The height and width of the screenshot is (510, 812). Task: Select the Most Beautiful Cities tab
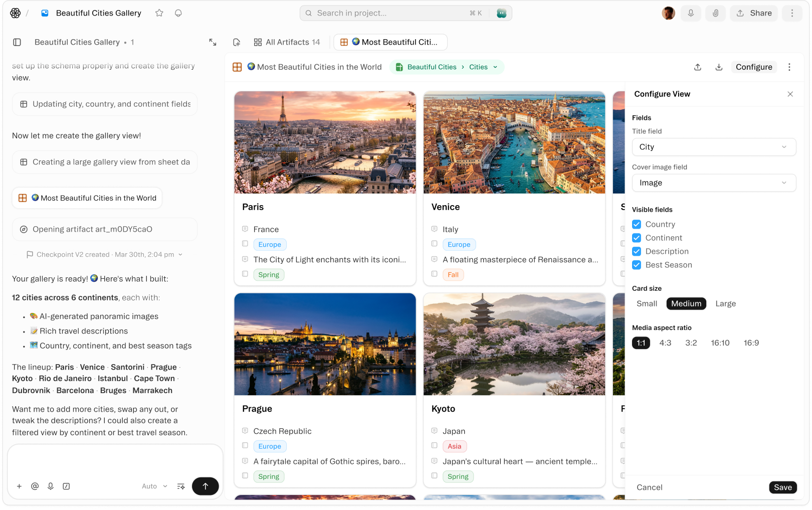390,42
